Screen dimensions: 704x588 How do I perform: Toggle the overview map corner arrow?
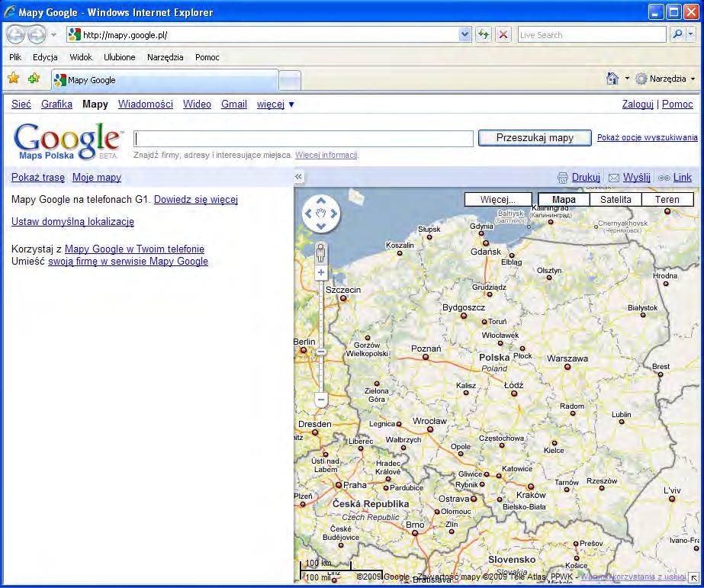tap(693, 578)
